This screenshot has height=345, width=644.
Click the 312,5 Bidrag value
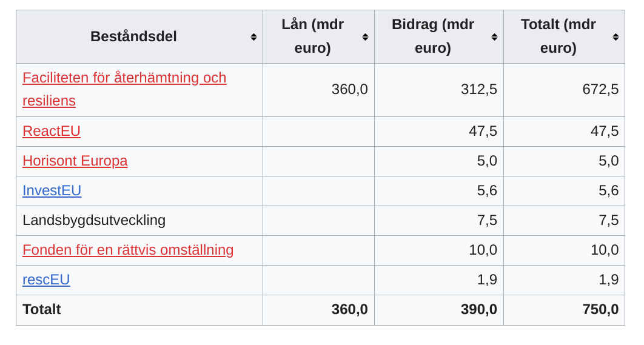[x=479, y=89]
